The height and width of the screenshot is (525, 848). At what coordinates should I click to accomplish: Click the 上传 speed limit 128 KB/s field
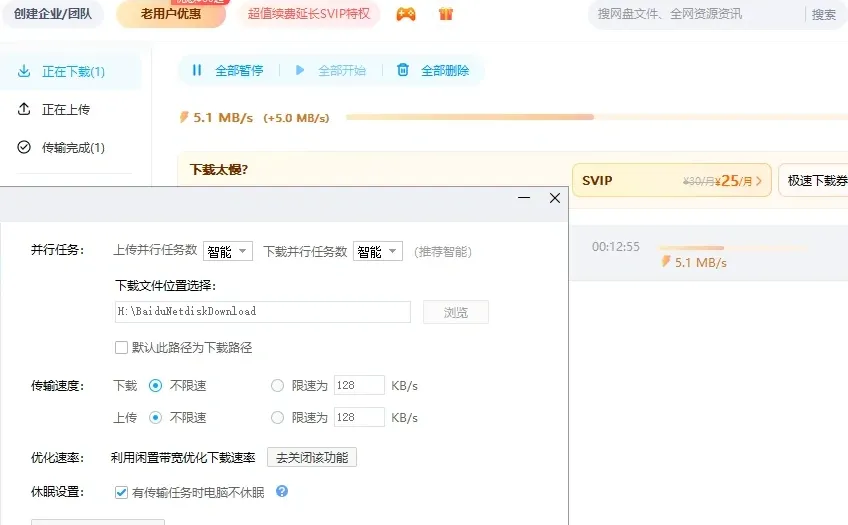point(359,417)
